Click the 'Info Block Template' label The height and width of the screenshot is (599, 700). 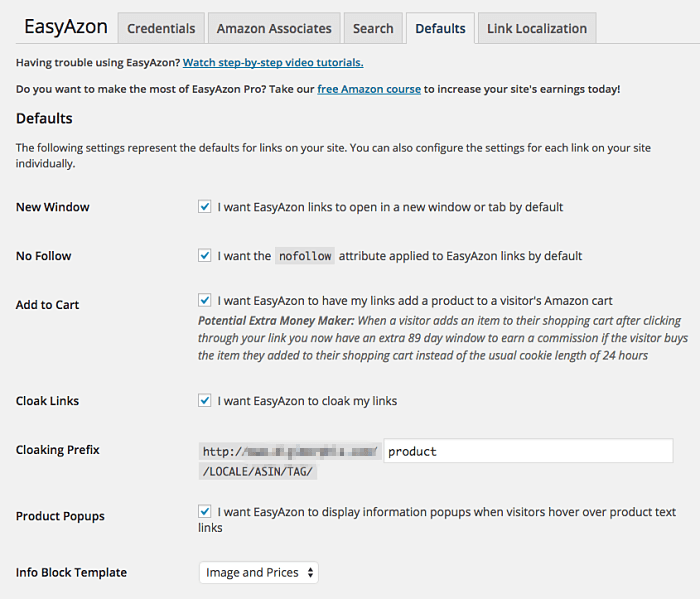tap(71, 572)
